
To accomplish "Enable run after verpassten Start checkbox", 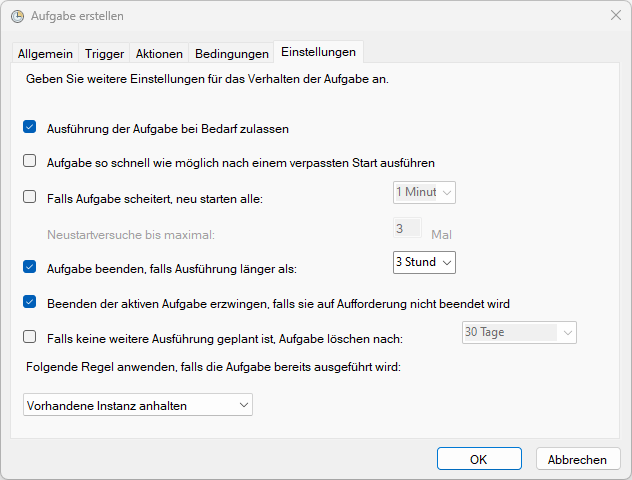I will (x=29, y=161).
